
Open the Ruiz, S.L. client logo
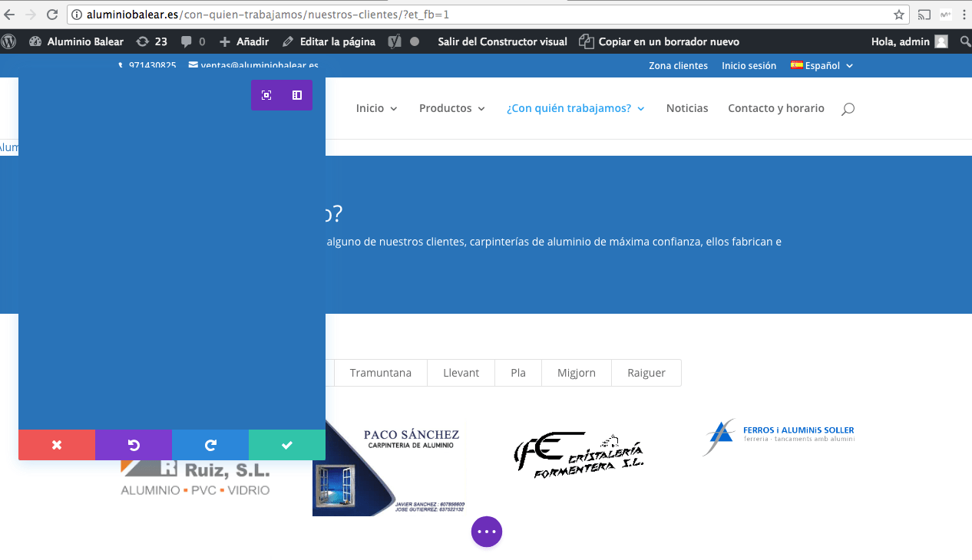[196, 477]
